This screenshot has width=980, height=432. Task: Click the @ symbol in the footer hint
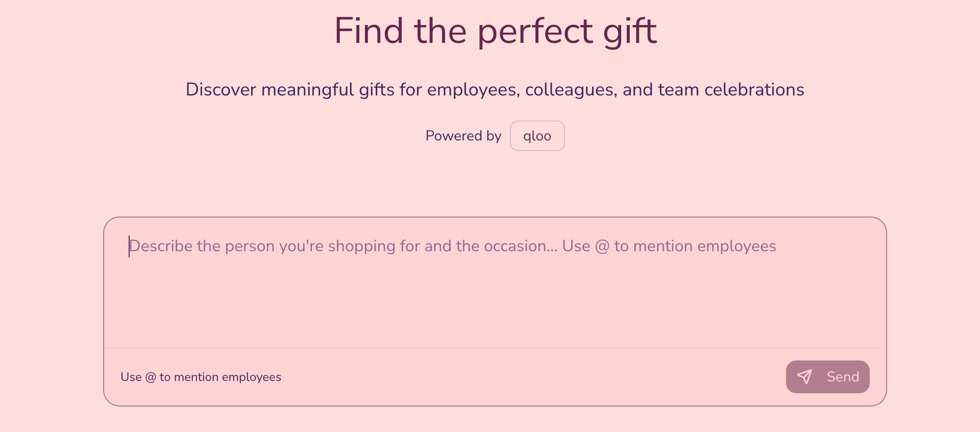click(x=151, y=377)
